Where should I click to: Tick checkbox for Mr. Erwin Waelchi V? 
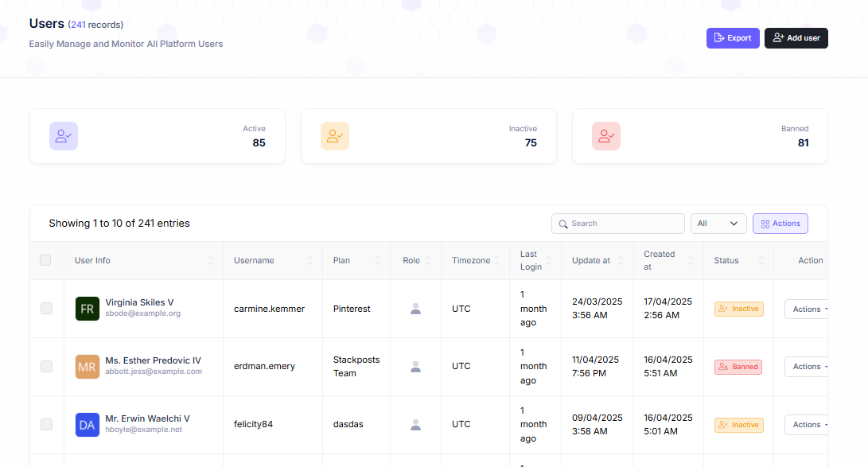click(46, 424)
